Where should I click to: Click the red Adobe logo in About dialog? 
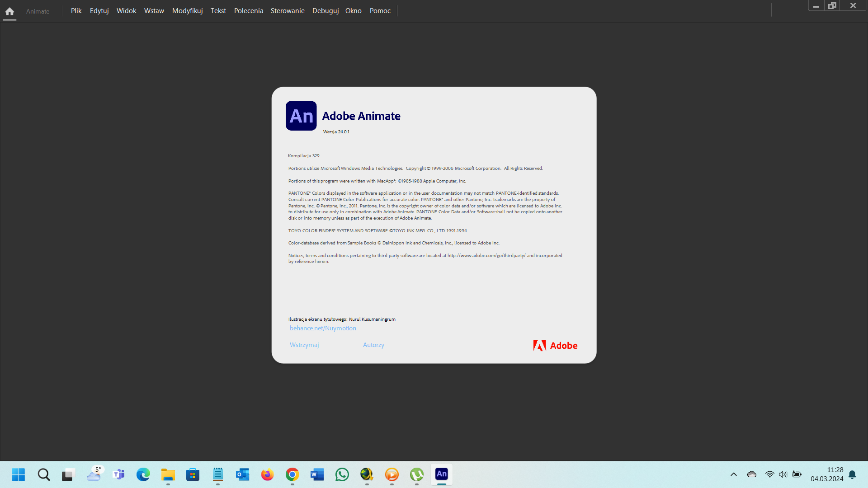[x=555, y=346]
